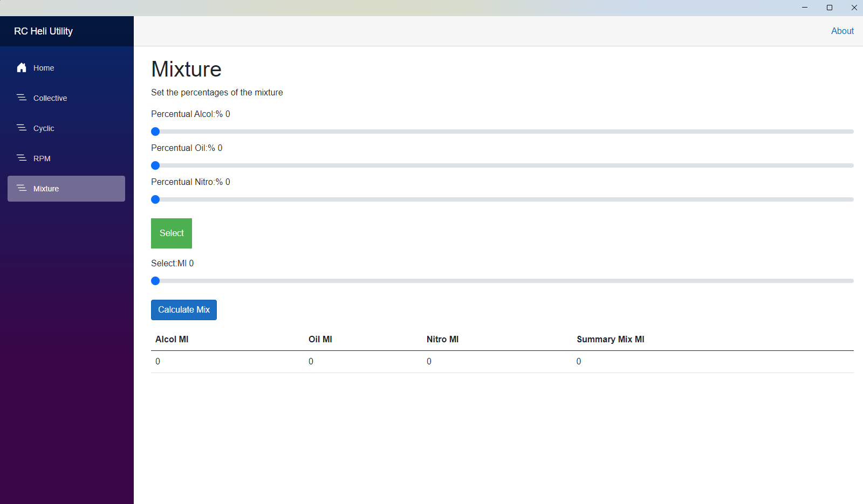
Task: Click the RC Heli Utility title
Action: coord(43,31)
